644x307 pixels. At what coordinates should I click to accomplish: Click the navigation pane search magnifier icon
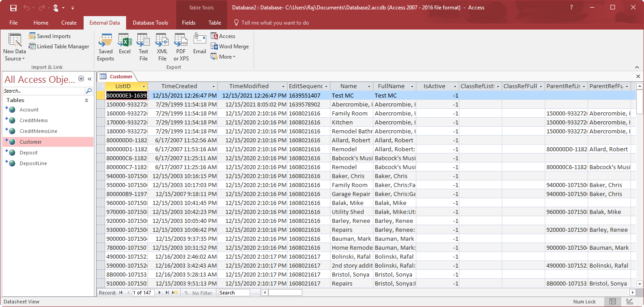[89, 91]
